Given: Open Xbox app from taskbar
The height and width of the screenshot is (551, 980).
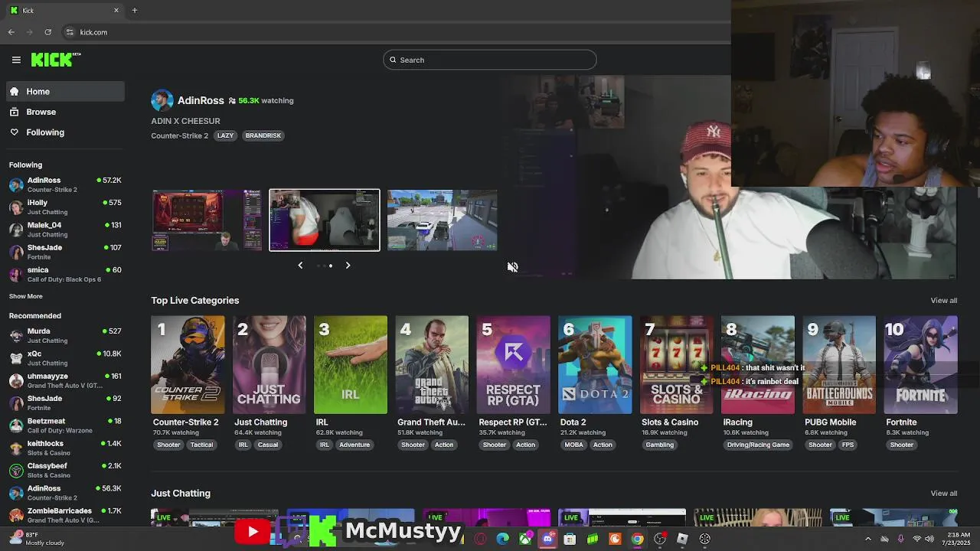Looking at the screenshot, I should pyautogui.click(x=525, y=539).
